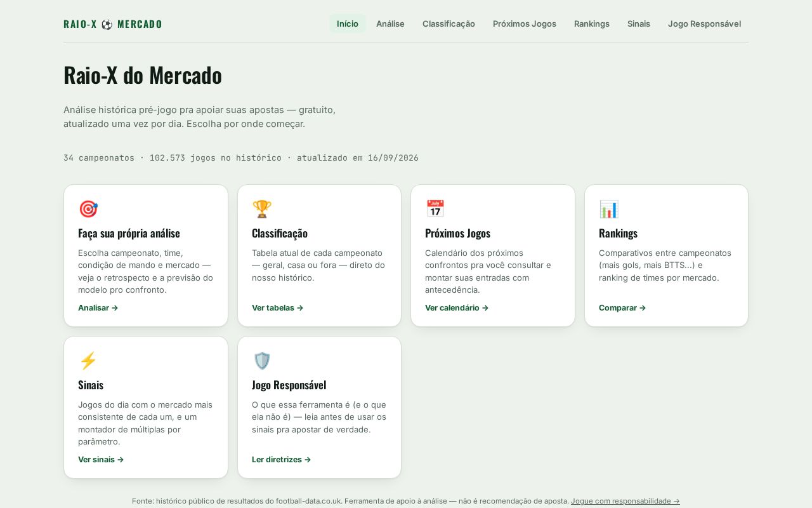This screenshot has width=812, height=508.
Task: Select the Início nav tab
Action: coord(348,23)
